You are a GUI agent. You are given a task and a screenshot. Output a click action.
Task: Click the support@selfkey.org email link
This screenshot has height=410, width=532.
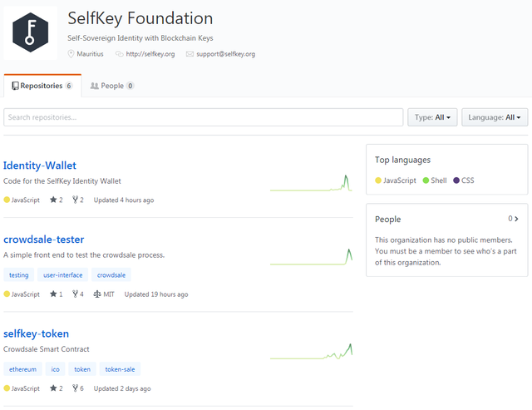point(225,54)
